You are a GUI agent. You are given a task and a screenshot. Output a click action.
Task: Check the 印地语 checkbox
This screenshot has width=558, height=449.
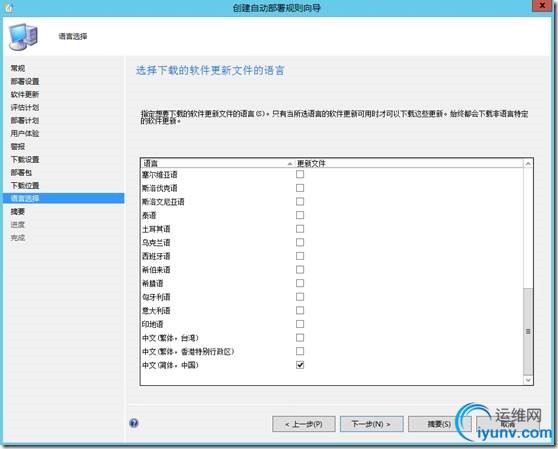point(300,324)
